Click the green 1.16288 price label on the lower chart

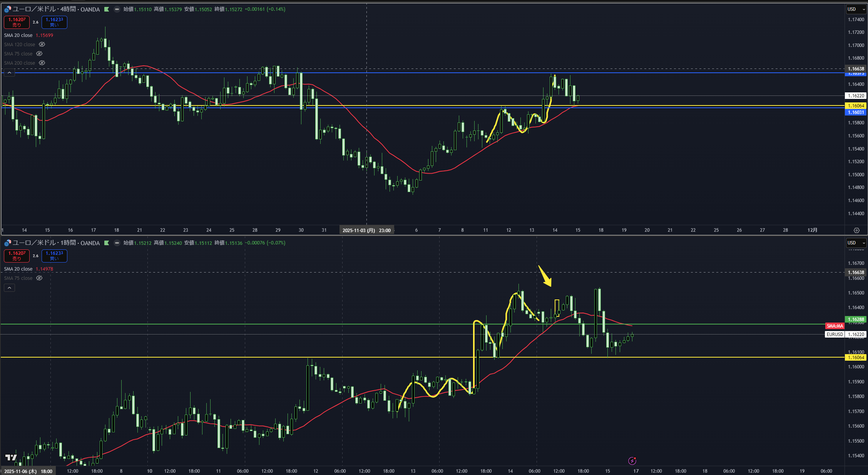pos(856,319)
